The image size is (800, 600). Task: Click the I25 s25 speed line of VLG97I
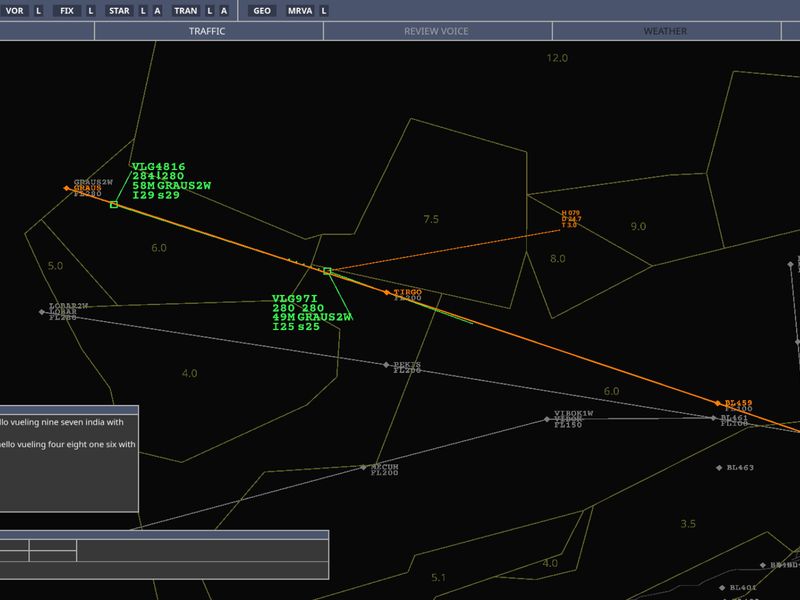click(x=296, y=327)
